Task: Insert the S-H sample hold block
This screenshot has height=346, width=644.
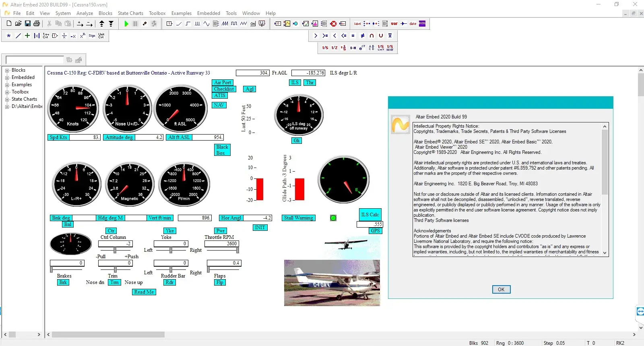Action: (353, 48)
